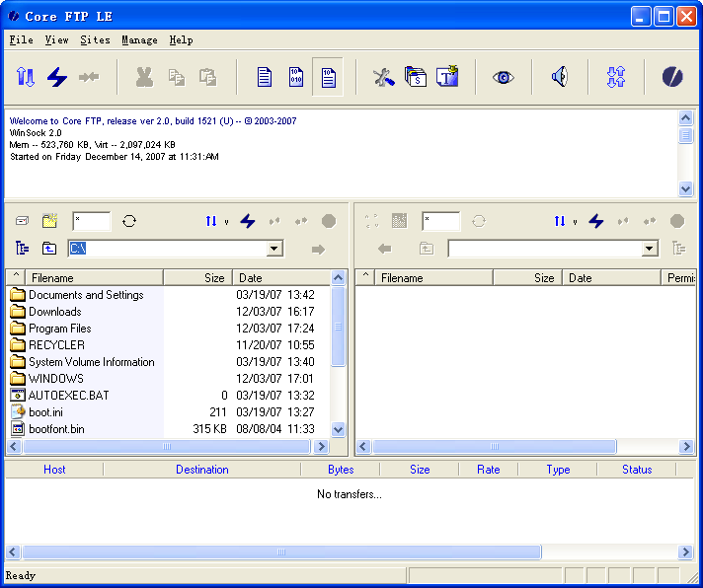Open the Sites menu
The width and height of the screenshot is (703, 588).
click(x=95, y=39)
